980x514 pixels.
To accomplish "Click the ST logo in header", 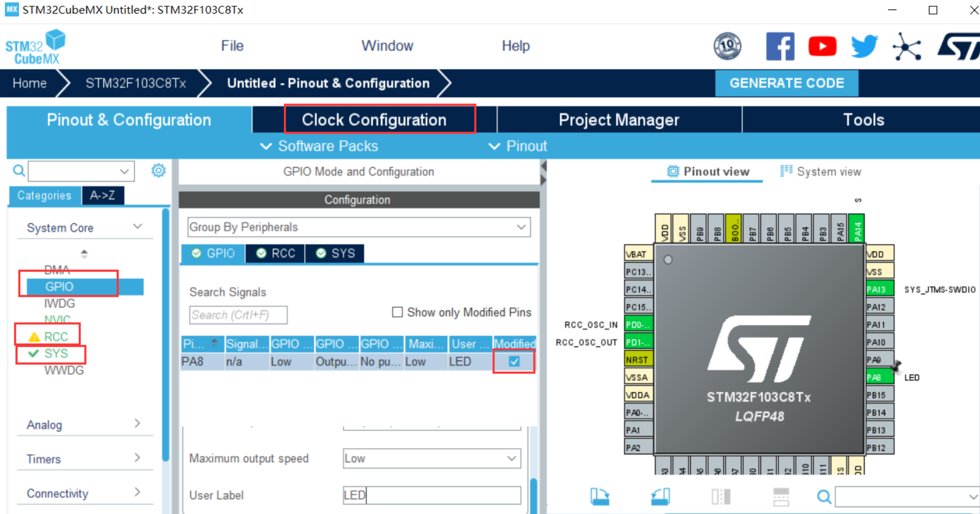I will point(959,46).
